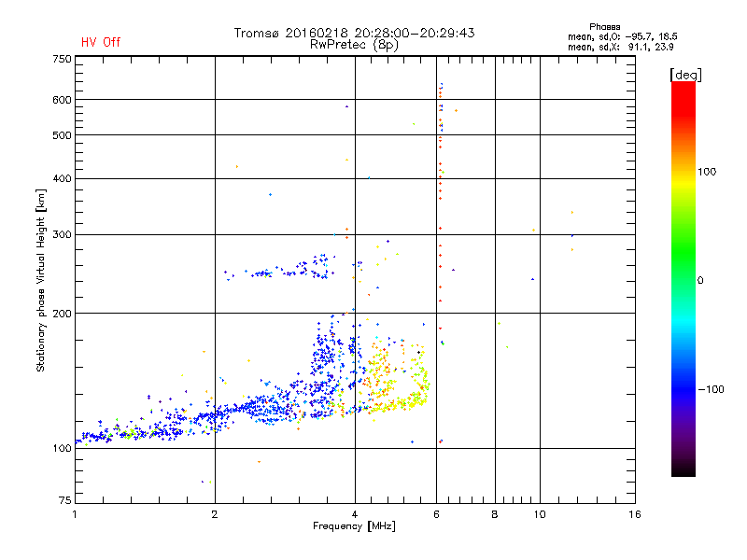Click the '600' y-axis label
This screenshot has width=747, height=560.
[x=62, y=100]
